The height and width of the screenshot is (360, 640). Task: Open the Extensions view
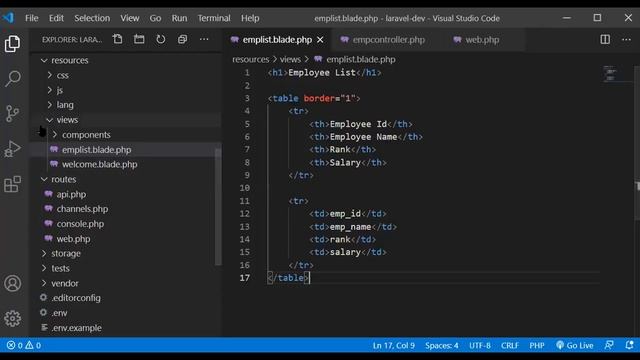[13, 184]
